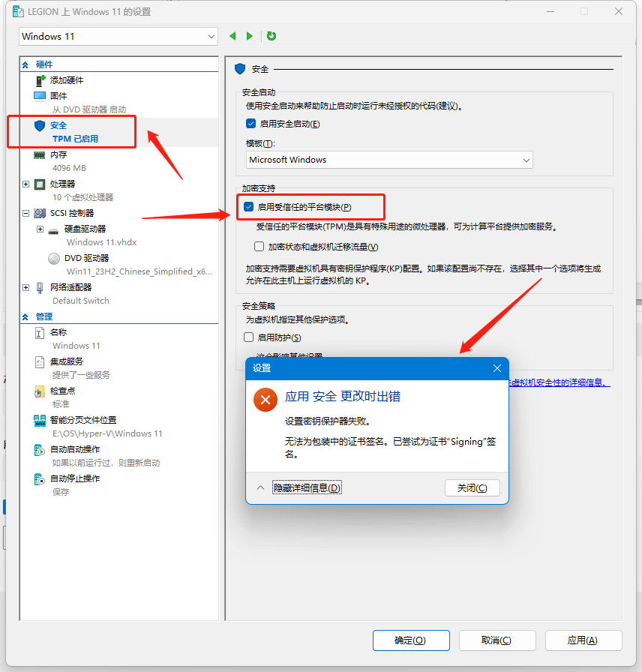The width and height of the screenshot is (642, 672).
Task: Select 网络适配器 in hardware list
Action: [70, 287]
